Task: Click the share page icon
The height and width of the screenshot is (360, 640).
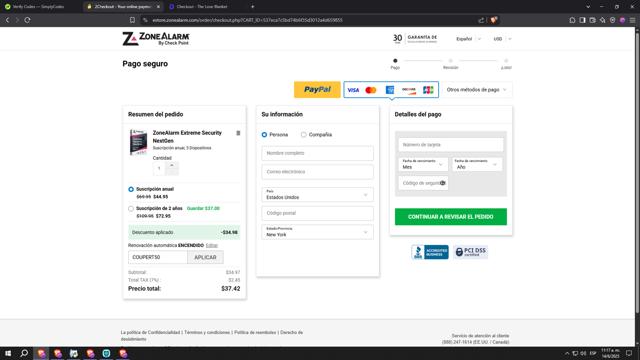Action: pos(481,20)
